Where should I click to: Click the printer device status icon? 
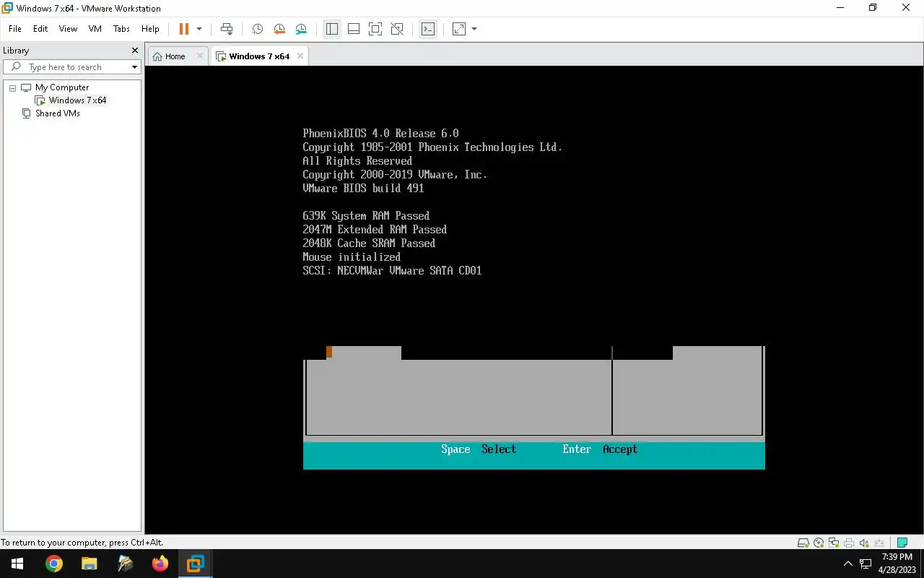pos(849,543)
